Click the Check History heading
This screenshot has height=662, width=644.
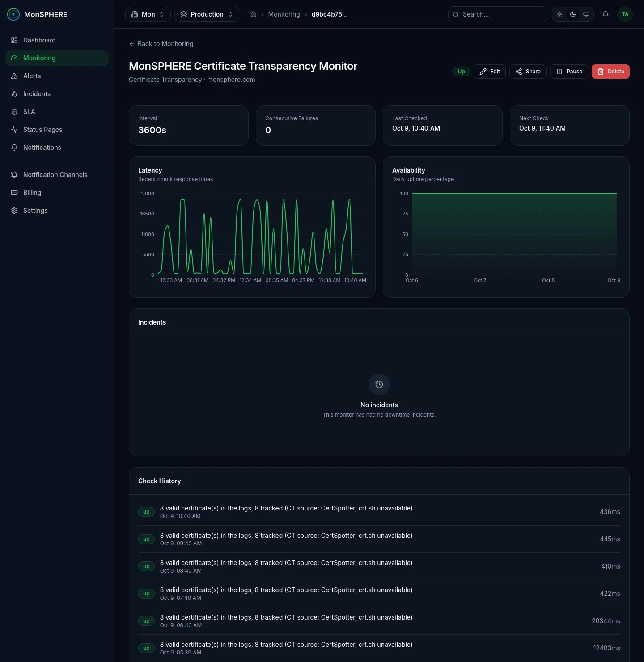[160, 481]
